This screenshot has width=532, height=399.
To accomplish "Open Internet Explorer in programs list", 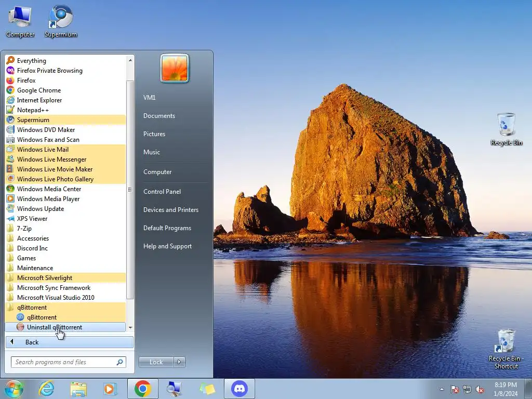I will 65,100.
